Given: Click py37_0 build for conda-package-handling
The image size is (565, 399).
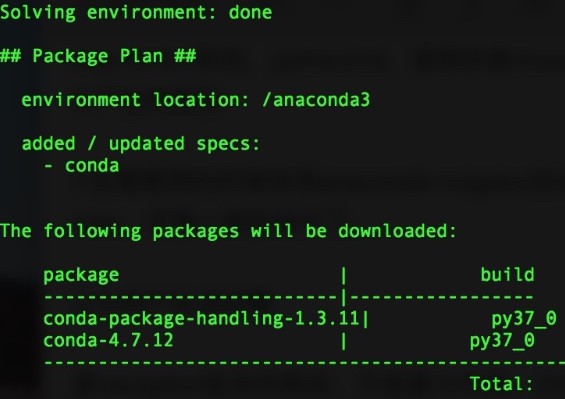Looking at the screenshot, I should click(x=524, y=319).
